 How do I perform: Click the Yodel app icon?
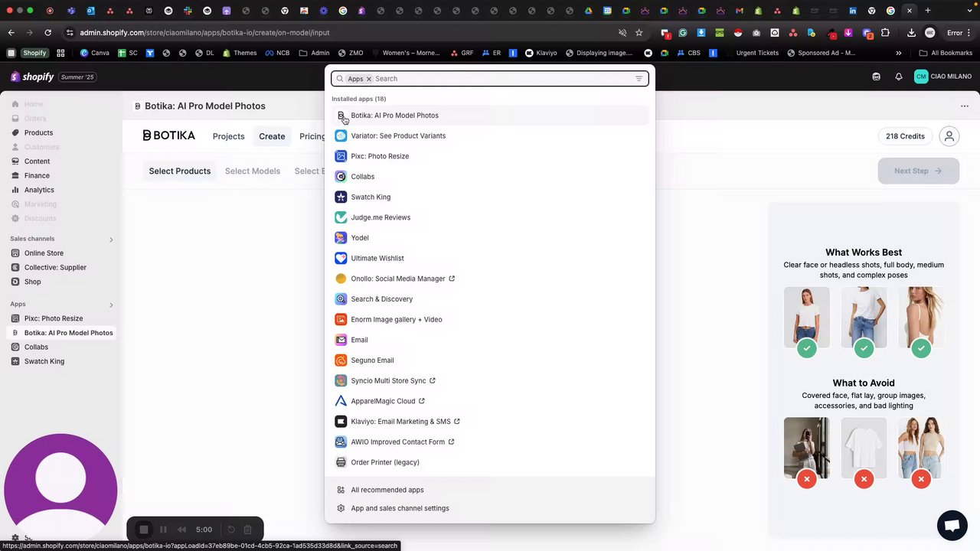point(341,238)
